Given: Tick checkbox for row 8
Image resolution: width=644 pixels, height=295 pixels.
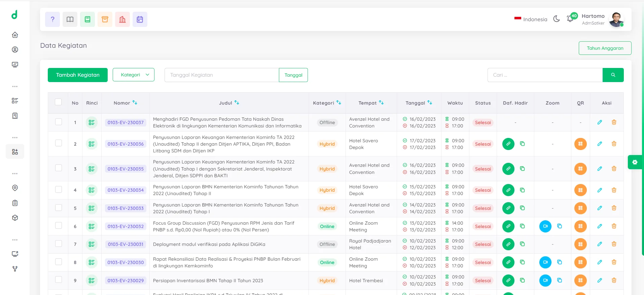Looking at the screenshot, I should pos(59,262).
